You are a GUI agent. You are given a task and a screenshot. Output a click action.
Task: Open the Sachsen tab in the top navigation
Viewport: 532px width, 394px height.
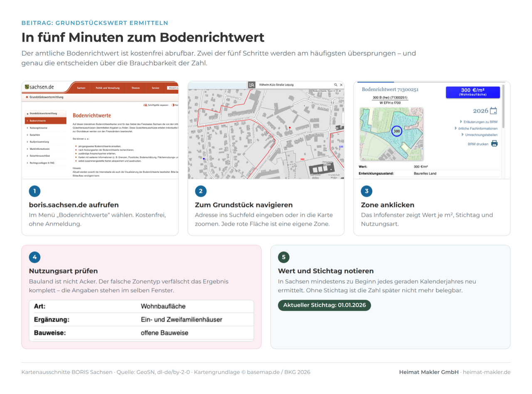pyautogui.click(x=81, y=88)
